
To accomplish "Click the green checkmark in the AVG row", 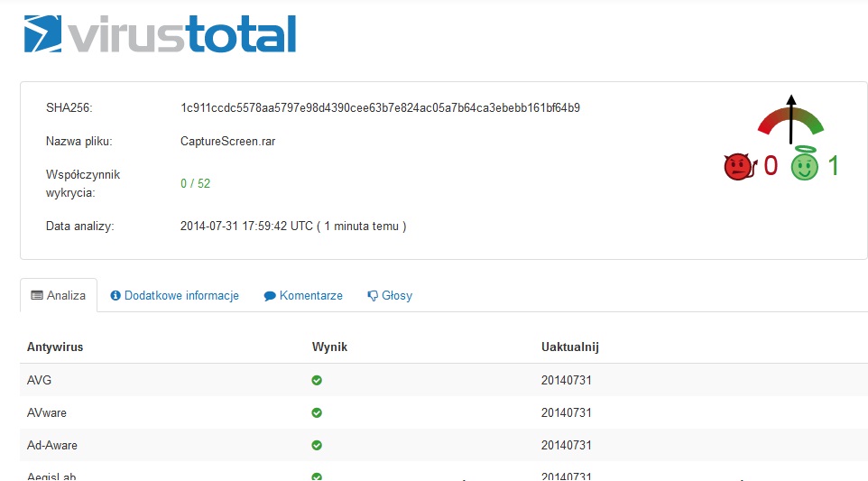I will click(x=317, y=380).
